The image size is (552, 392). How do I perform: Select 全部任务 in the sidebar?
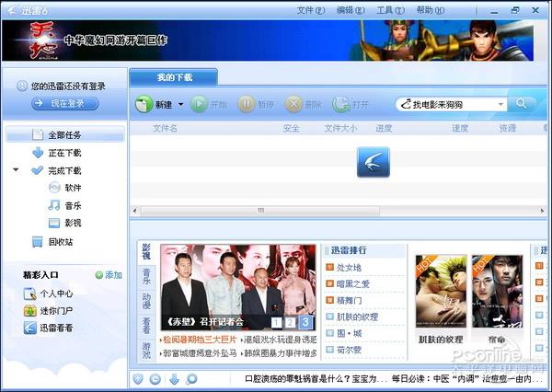pos(65,134)
